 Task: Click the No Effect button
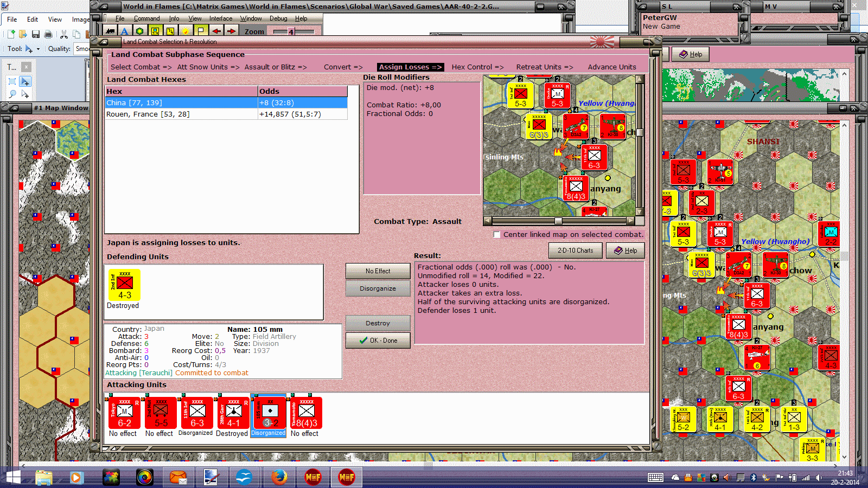tap(378, 271)
